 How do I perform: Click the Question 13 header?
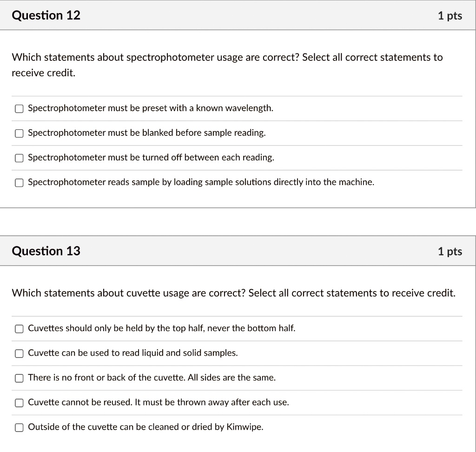46,251
